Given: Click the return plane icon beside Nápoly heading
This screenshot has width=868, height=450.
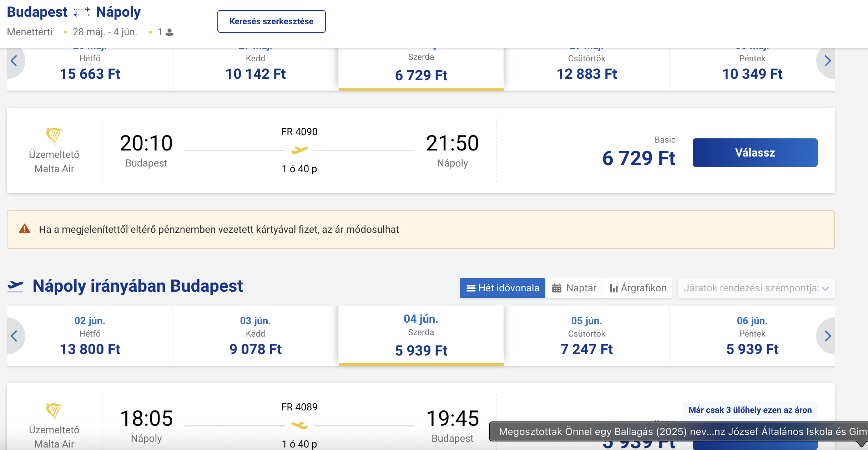Looking at the screenshot, I should [16, 286].
